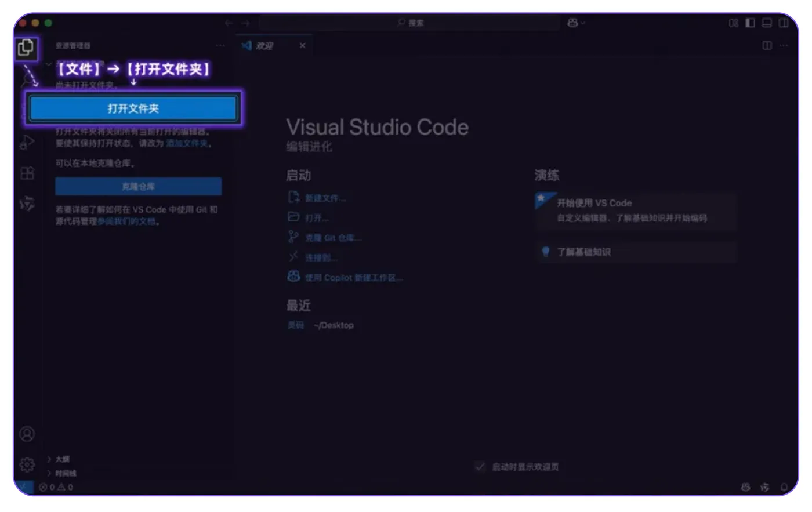Open the Explorer view in activity bar
The width and height of the screenshot is (812, 512).
(x=26, y=48)
